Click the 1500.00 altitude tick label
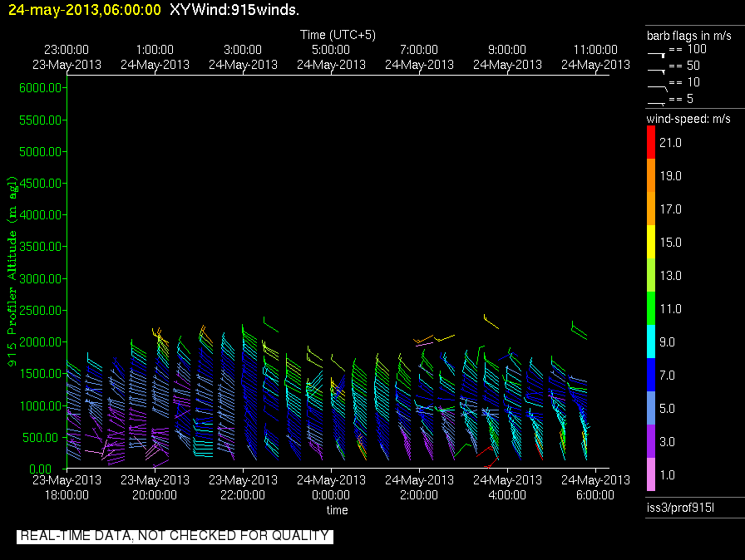 click(x=41, y=374)
